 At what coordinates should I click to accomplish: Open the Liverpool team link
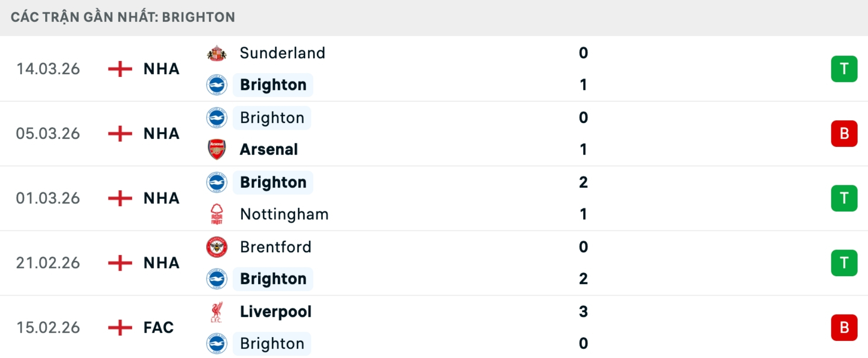coord(275,312)
